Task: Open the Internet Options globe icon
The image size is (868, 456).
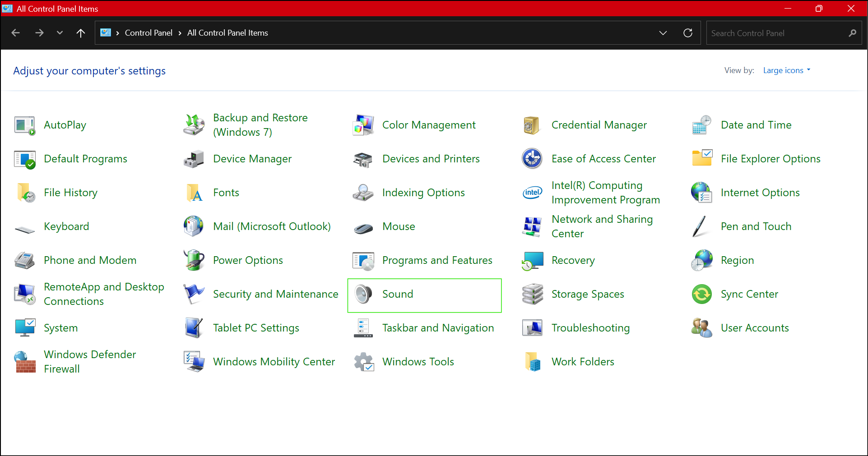Action: tap(702, 193)
